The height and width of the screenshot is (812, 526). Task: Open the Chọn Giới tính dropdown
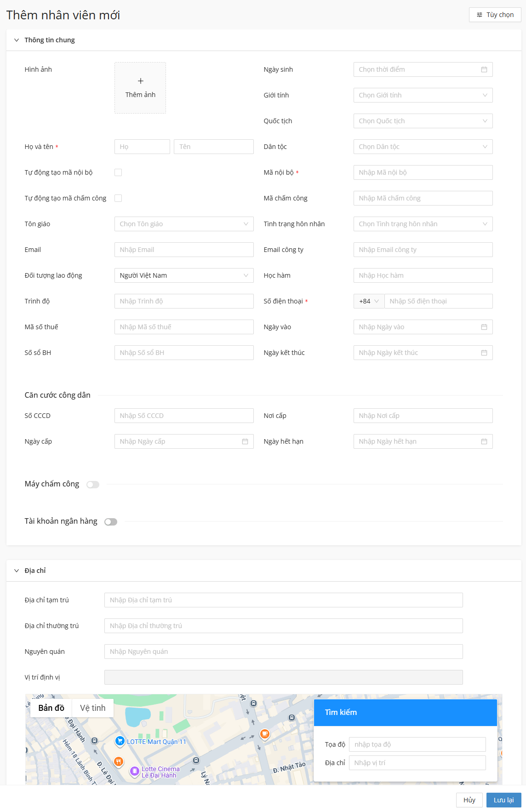point(423,95)
